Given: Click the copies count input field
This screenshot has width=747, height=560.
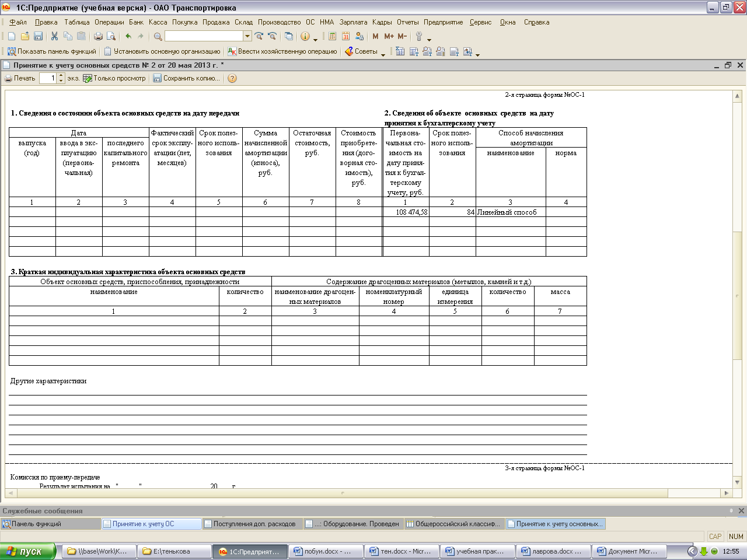Looking at the screenshot, I should coord(48,78).
